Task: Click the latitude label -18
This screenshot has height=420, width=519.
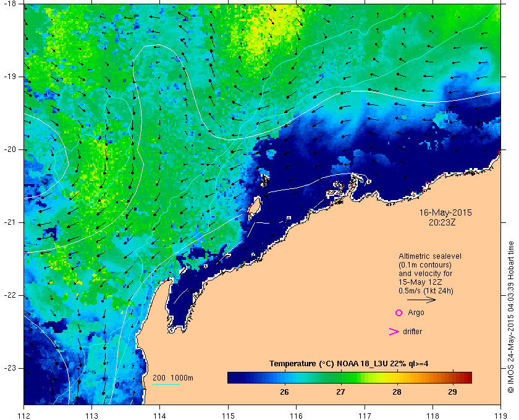Action: pos(10,4)
